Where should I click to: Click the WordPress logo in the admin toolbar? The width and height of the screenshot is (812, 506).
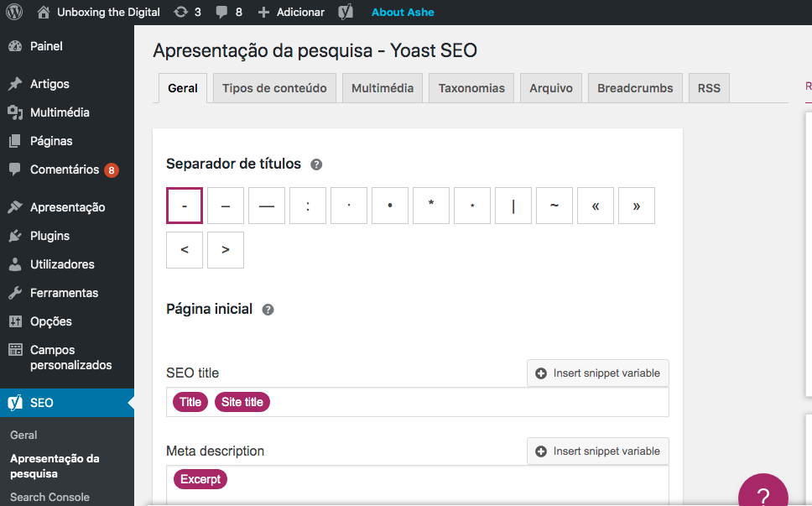click(13, 12)
